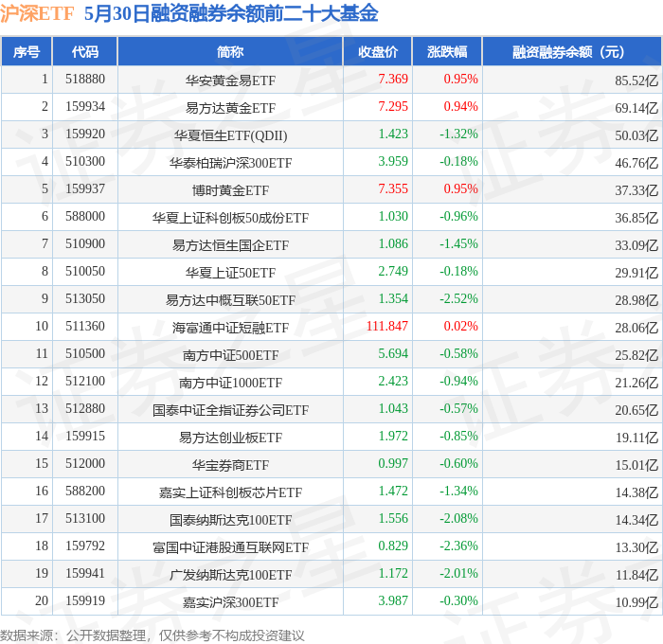Select code 512880

click(85, 409)
